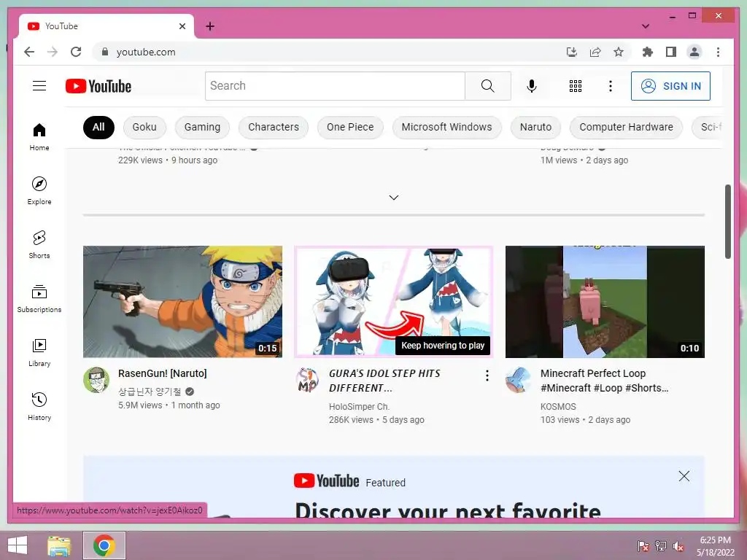
Task: Open History in the sidebar
Action: [x=39, y=406]
